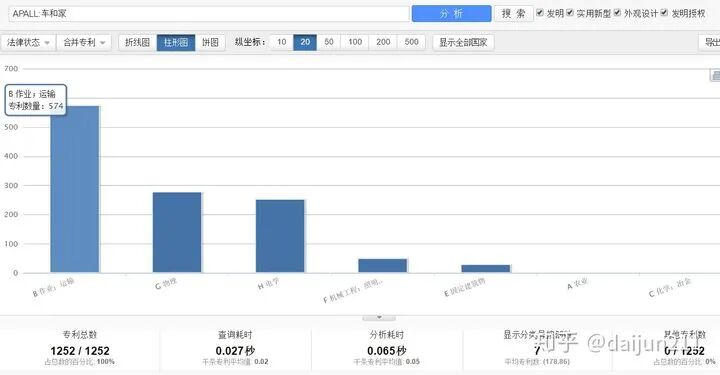
Task: Select the 柱形图 chart view
Action: click(176, 42)
